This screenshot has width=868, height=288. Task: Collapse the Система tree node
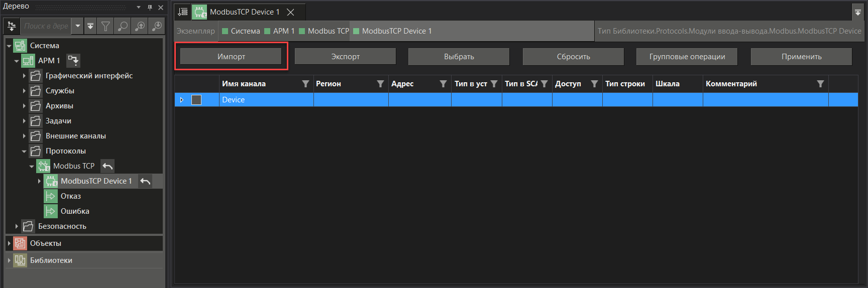click(x=9, y=46)
